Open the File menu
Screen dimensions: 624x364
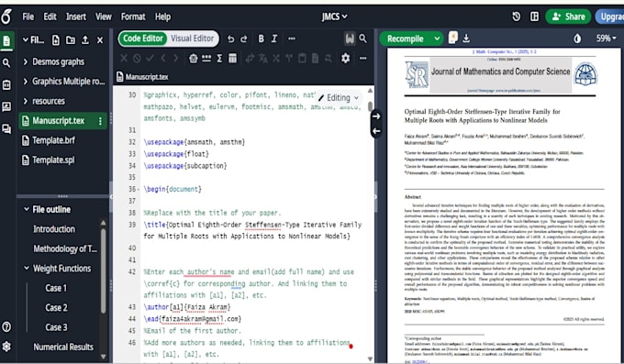(x=28, y=17)
